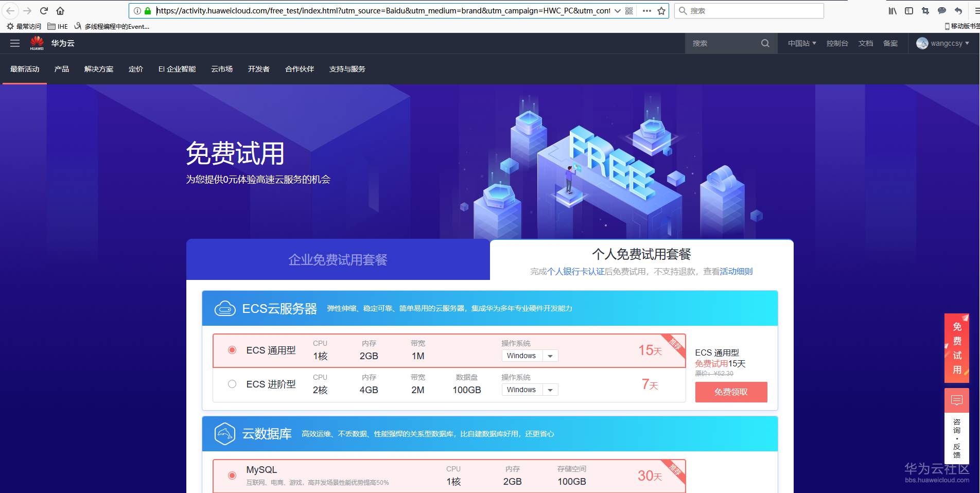Click the browser 搜索 search box

click(x=749, y=11)
